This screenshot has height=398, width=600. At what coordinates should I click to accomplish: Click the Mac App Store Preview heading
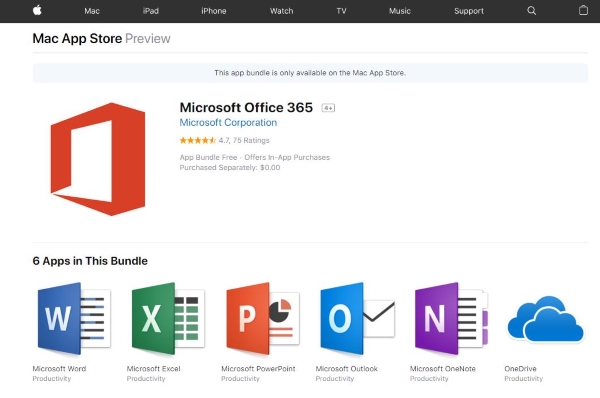point(101,39)
